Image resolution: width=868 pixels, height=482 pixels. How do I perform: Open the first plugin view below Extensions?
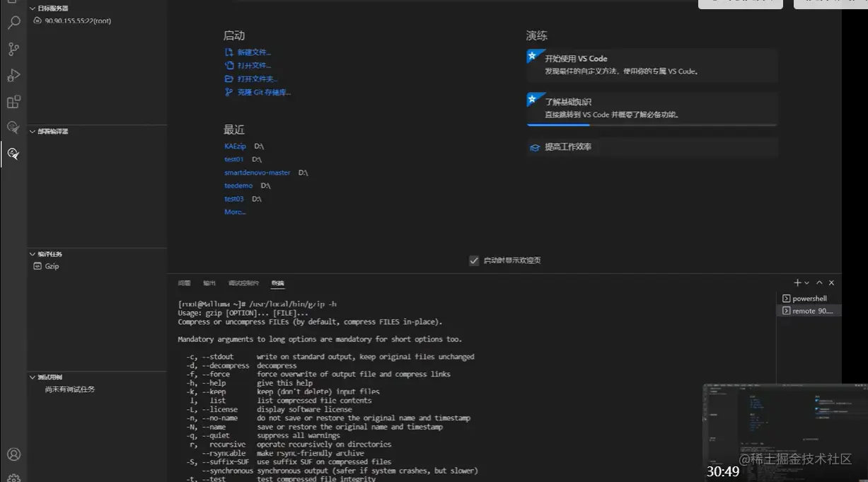pos(13,127)
